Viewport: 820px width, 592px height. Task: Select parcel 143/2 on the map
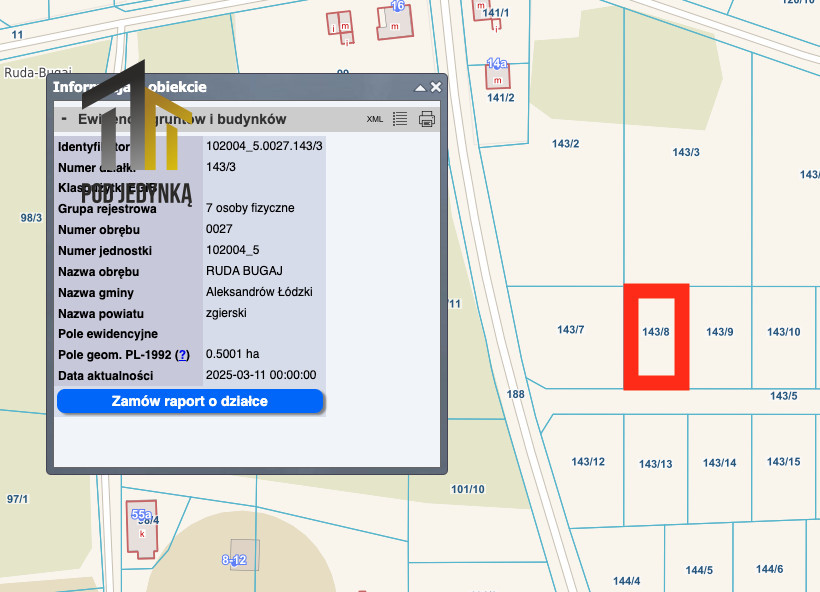click(565, 143)
